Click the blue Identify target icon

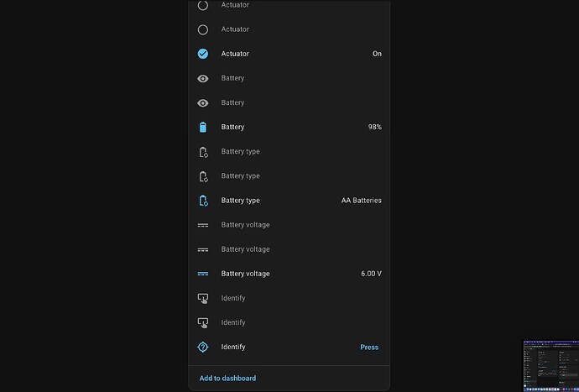(203, 347)
